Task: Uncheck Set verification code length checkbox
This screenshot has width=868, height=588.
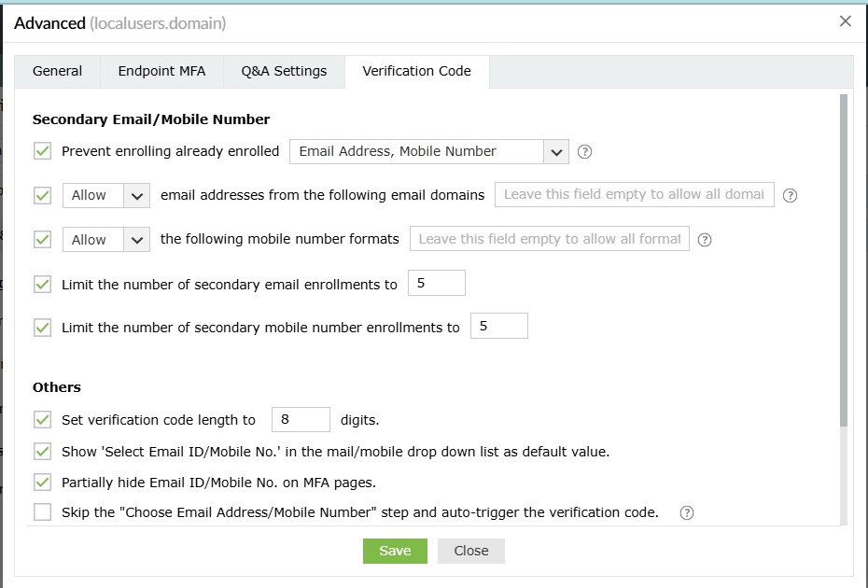Action: click(42, 420)
